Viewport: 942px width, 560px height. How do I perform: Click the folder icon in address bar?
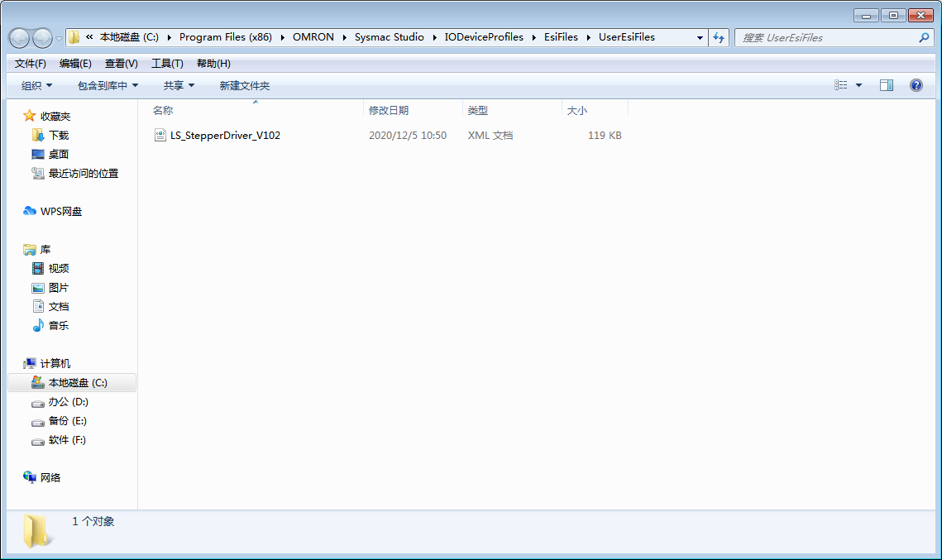pyautogui.click(x=74, y=37)
